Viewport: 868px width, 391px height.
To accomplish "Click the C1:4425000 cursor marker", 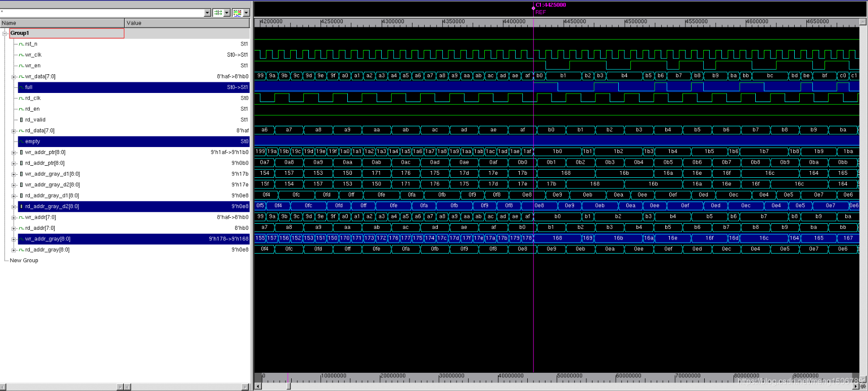I will pos(551,5).
